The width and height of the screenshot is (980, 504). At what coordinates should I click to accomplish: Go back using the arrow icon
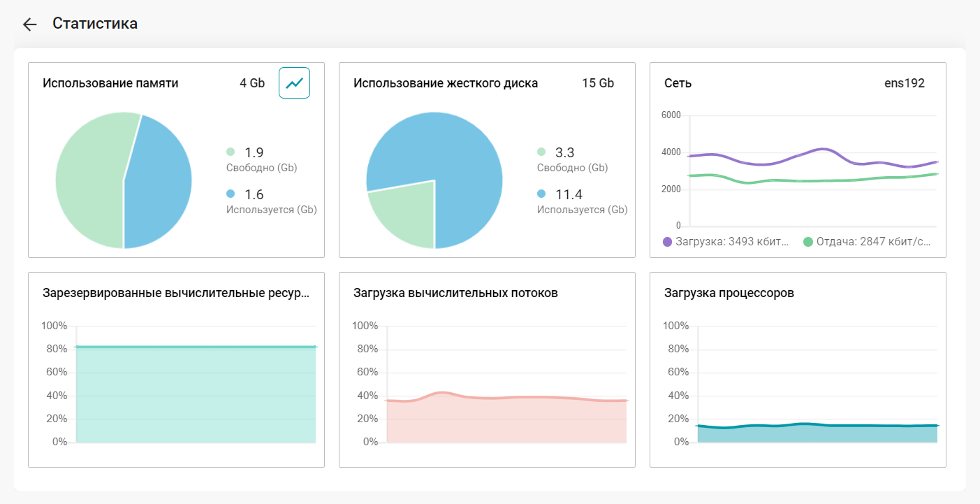(x=29, y=24)
